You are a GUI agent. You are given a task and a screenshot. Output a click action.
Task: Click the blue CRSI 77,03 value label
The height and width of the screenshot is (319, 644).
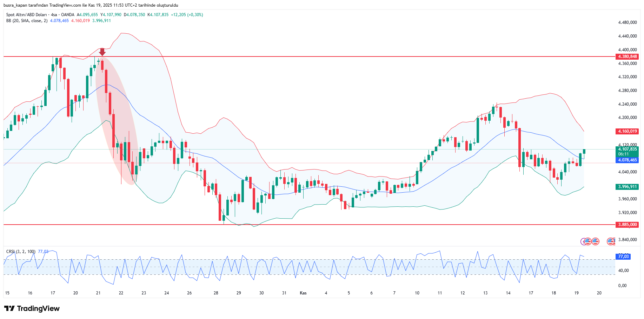[x=623, y=257]
